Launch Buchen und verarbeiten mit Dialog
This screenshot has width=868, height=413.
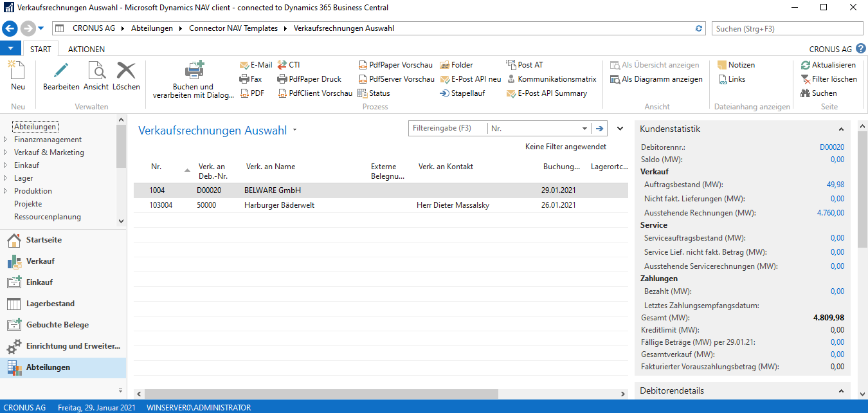tap(193, 80)
